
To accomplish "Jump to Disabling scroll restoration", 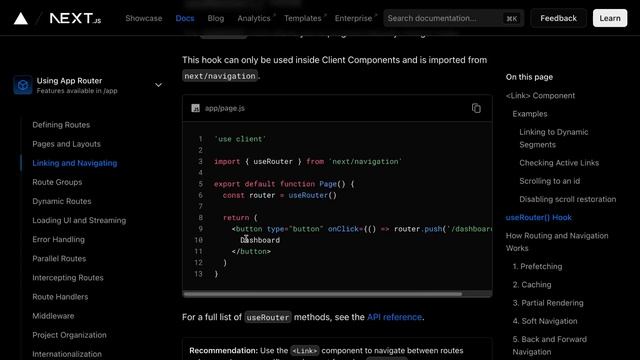I will (x=568, y=199).
